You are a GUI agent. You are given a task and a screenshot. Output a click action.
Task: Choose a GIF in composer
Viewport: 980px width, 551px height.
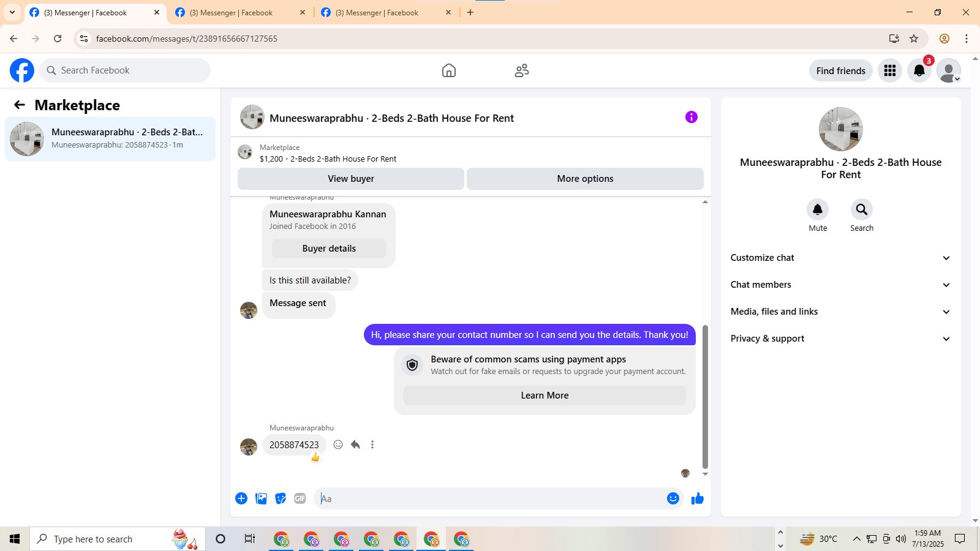tap(300, 498)
